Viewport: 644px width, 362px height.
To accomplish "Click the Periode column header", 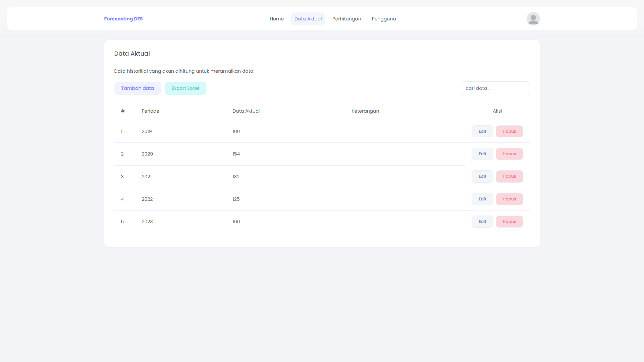I will click(150, 111).
